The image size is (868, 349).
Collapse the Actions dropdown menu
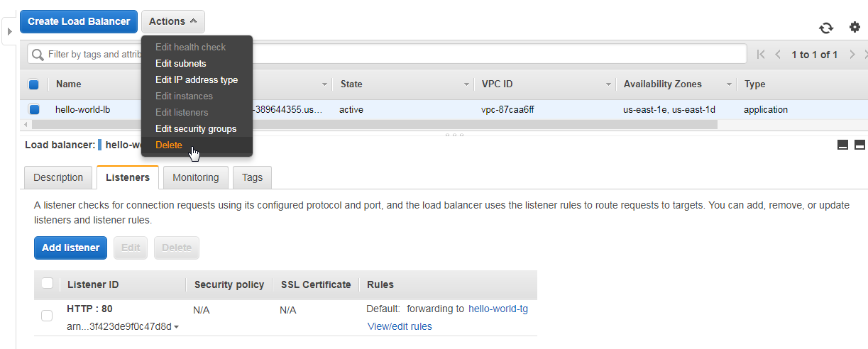point(173,21)
